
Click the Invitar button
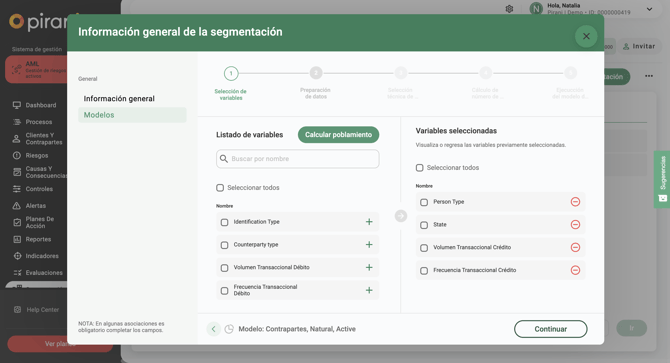click(x=639, y=46)
